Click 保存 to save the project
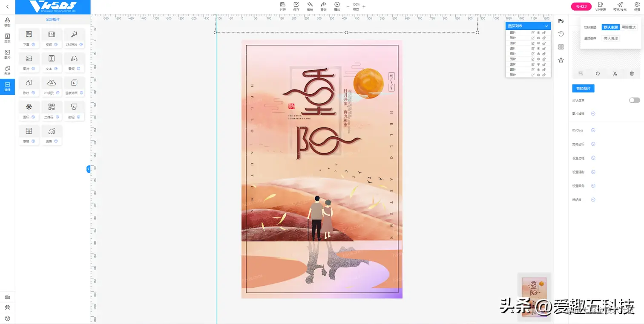The image size is (644, 324). [x=296, y=6]
